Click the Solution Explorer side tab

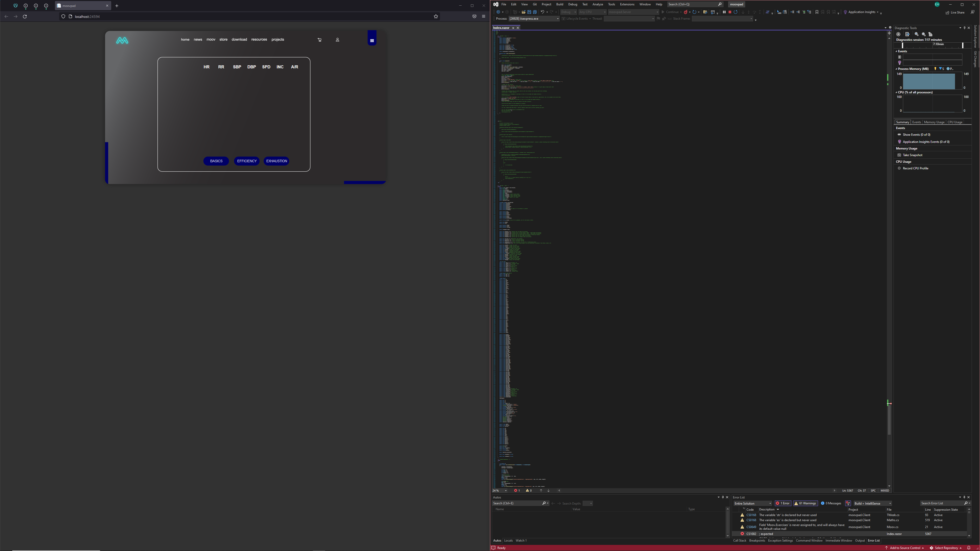click(975, 36)
